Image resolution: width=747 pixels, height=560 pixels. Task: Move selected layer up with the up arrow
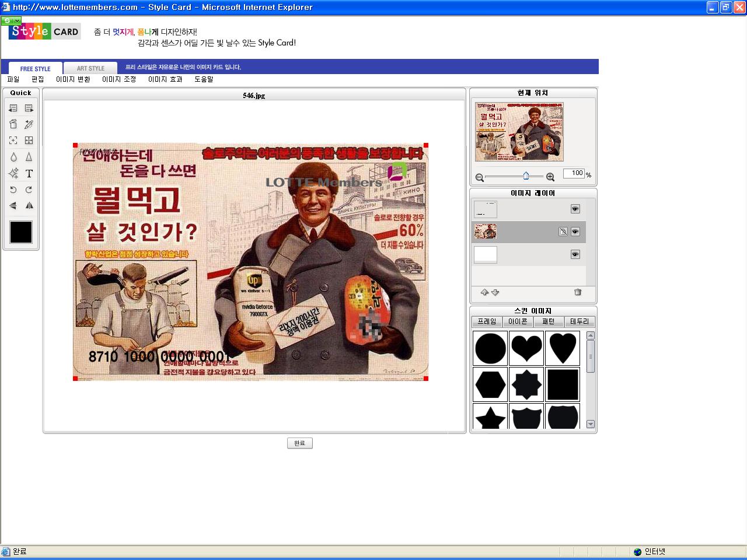click(x=484, y=292)
